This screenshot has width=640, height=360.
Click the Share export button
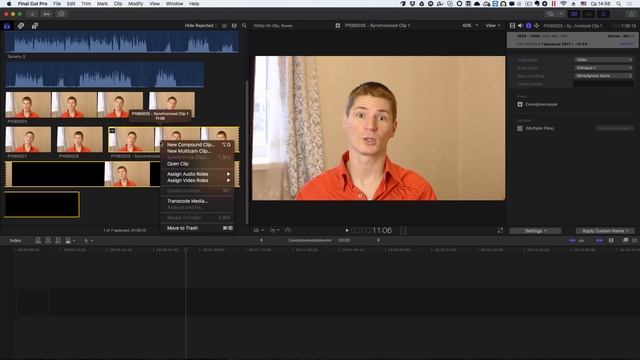click(631, 14)
